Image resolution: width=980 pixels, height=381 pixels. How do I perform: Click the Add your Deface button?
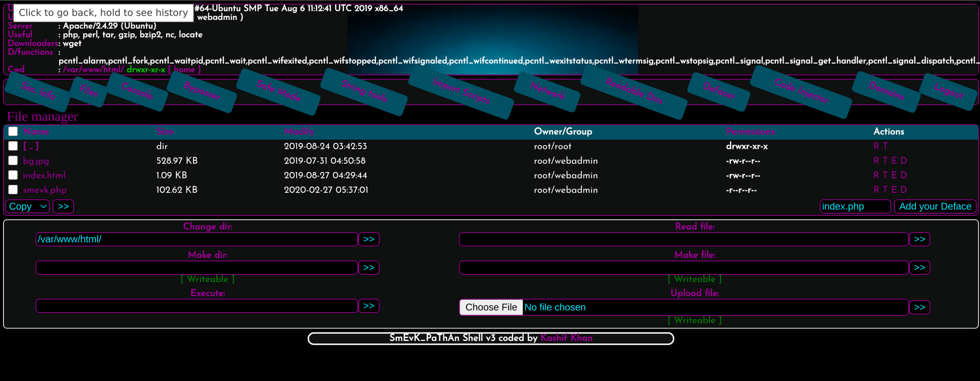(x=935, y=206)
